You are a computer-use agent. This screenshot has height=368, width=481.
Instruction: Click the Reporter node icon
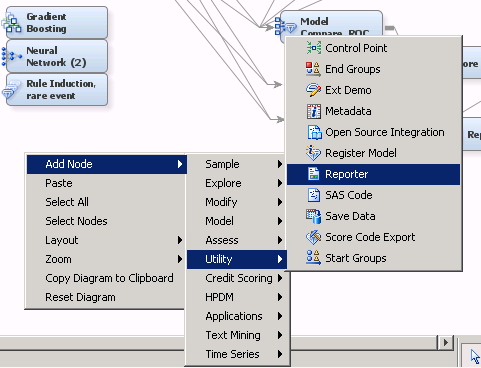point(313,174)
